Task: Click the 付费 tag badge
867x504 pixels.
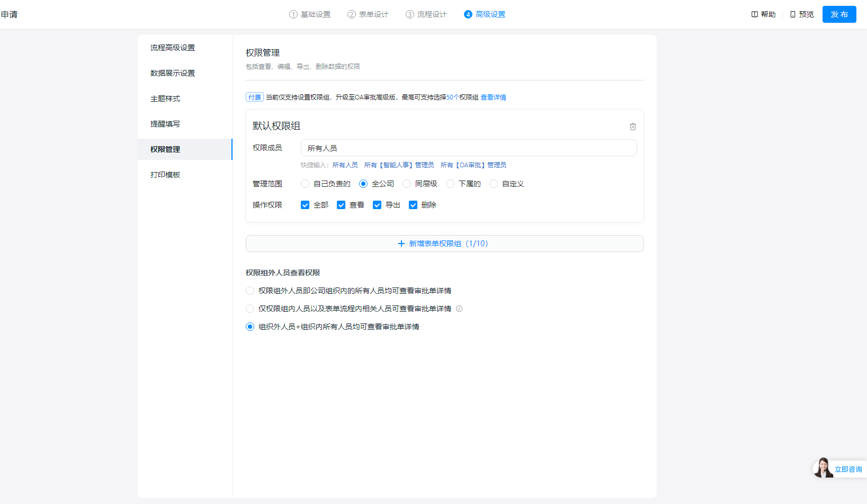Action: pos(255,97)
